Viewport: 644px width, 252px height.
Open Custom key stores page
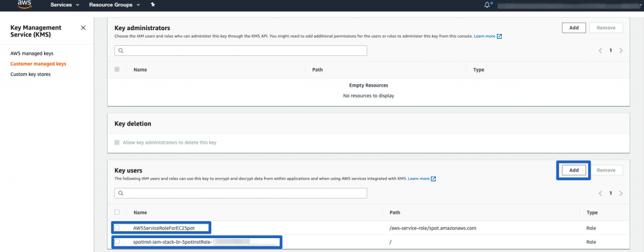[30, 74]
